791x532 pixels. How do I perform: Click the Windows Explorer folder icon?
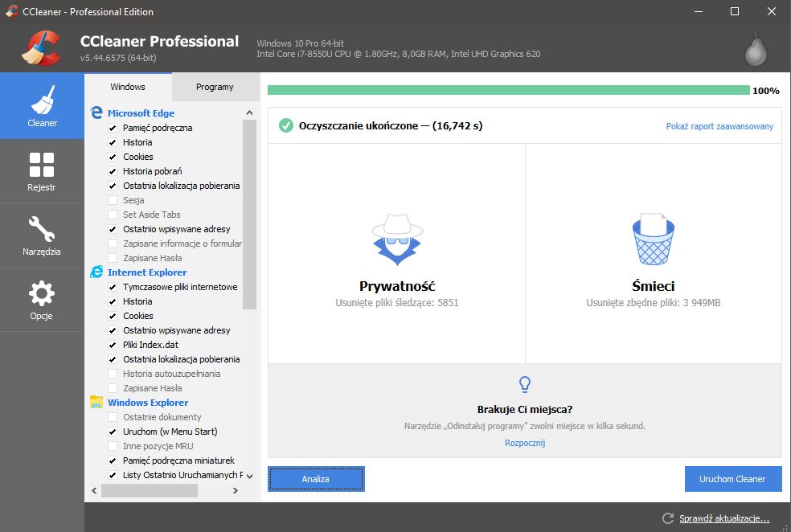(x=96, y=403)
